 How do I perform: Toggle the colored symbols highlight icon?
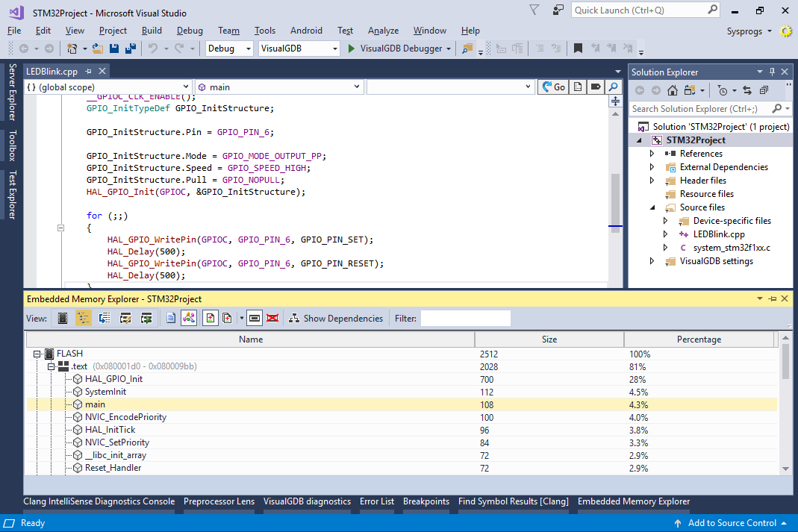coord(189,319)
